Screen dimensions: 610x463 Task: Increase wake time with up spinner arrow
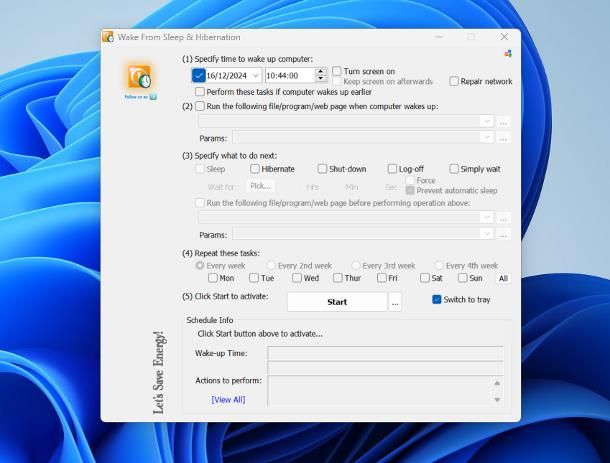click(321, 72)
